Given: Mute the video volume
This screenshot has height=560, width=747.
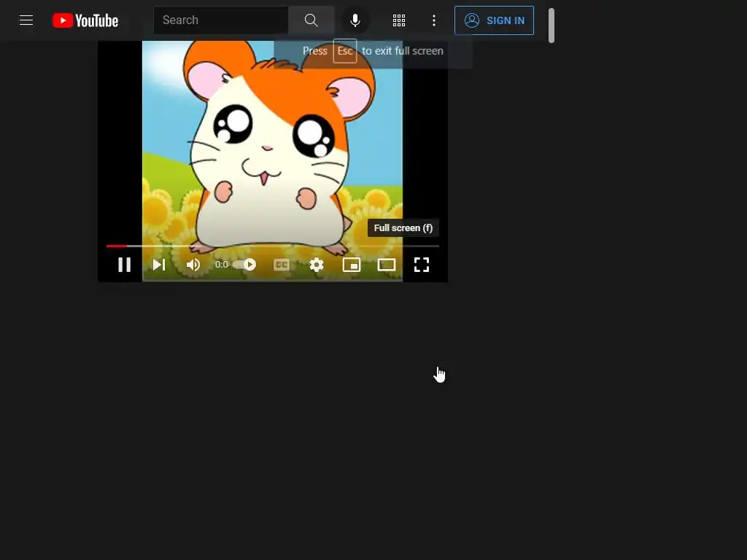Looking at the screenshot, I should (x=193, y=265).
